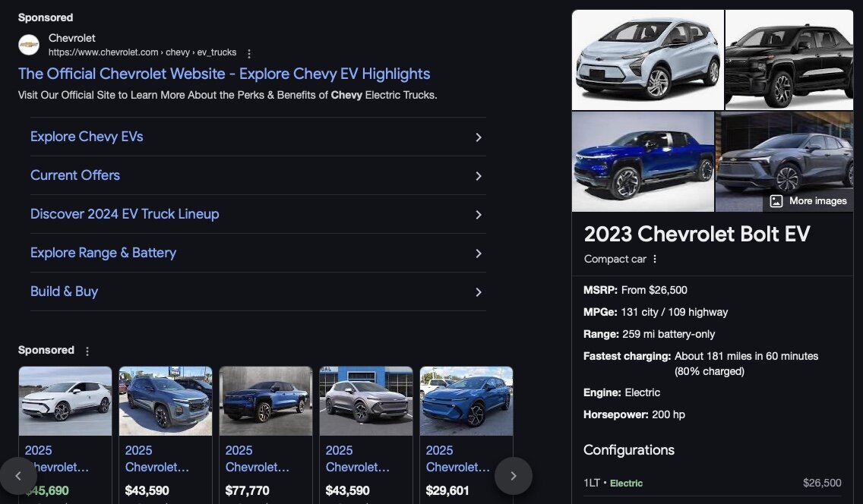The image size is (863, 504).
Task: Click the Chevrolet bowtie logo icon
Action: (29, 45)
